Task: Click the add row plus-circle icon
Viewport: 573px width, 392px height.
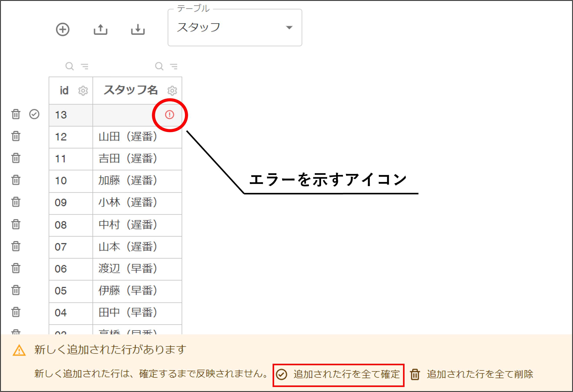Action: 63,30
